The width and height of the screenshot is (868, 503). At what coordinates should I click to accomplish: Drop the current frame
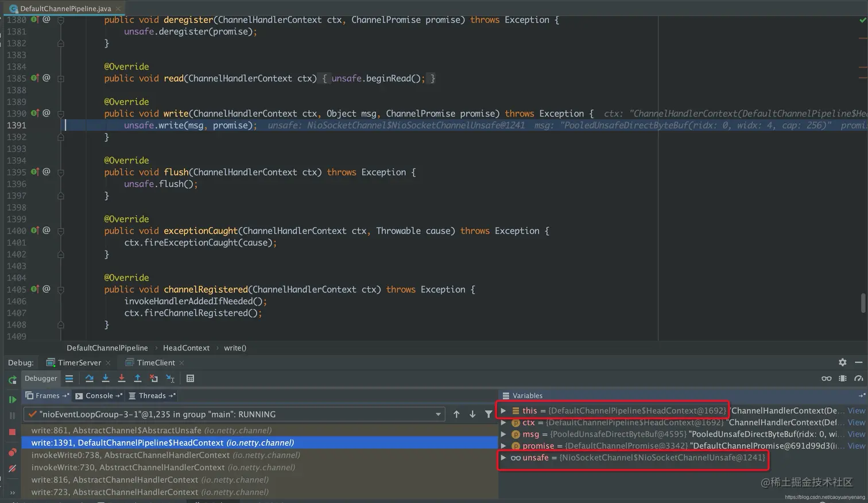coord(154,379)
